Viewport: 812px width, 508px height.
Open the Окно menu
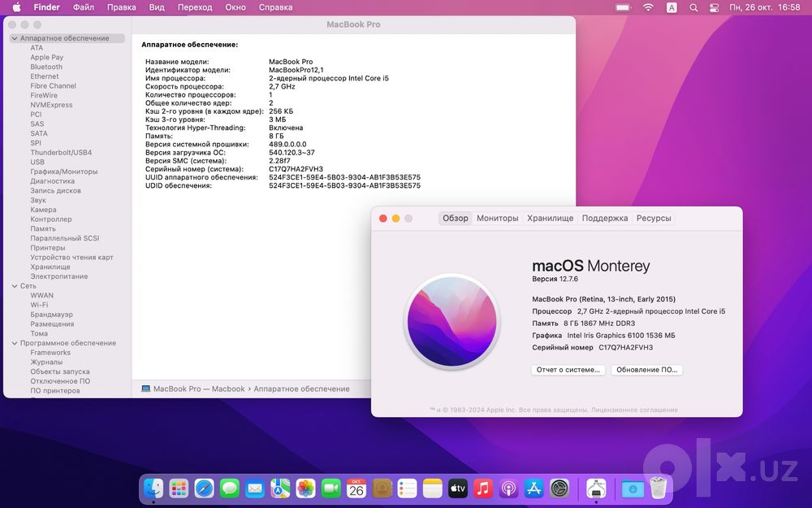(235, 7)
